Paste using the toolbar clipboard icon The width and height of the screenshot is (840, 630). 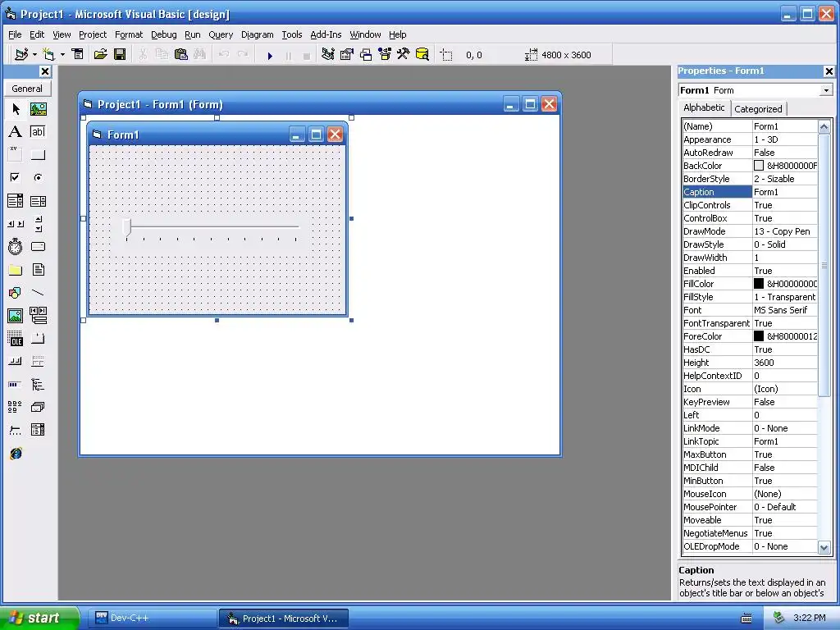click(181, 54)
